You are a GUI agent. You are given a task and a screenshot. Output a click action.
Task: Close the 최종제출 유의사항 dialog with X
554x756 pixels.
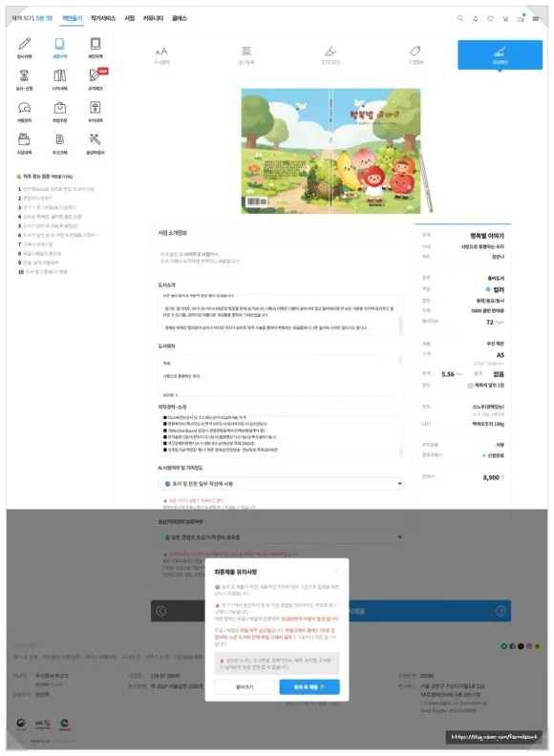(337, 572)
